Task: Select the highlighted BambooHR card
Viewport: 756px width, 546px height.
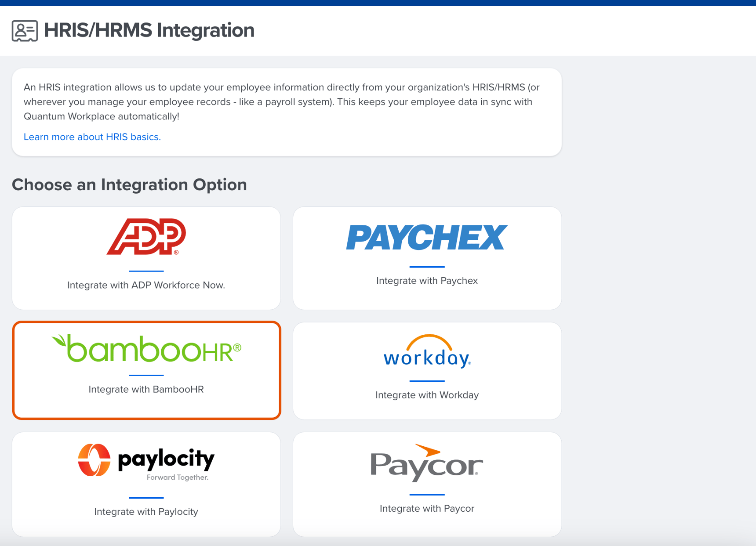Action: point(146,370)
